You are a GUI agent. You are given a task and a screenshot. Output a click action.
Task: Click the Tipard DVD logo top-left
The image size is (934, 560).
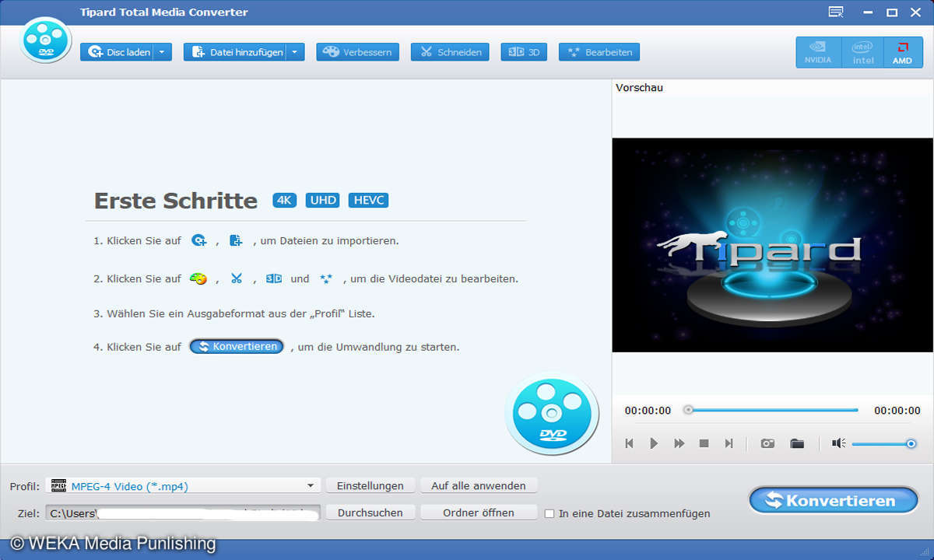tap(46, 39)
